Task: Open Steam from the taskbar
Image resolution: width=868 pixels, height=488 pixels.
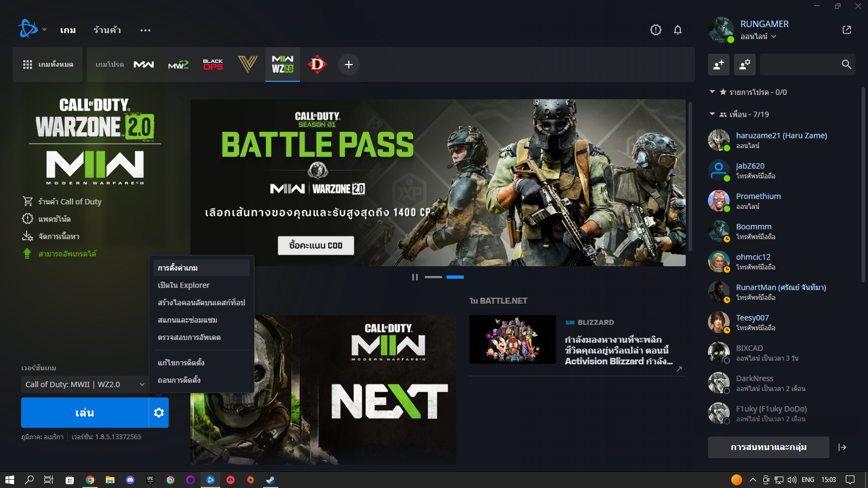Action: click(x=270, y=480)
